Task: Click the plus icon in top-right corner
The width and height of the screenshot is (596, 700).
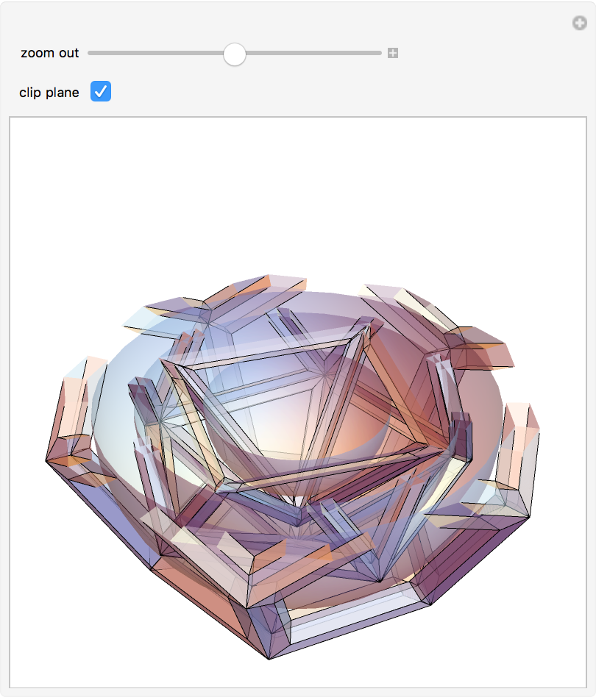Action: point(580,23)
